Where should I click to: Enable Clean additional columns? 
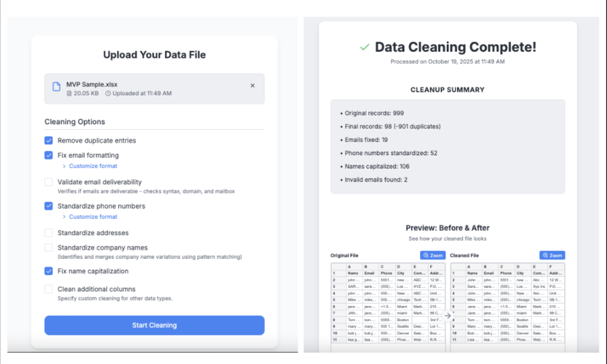[49, 289]
